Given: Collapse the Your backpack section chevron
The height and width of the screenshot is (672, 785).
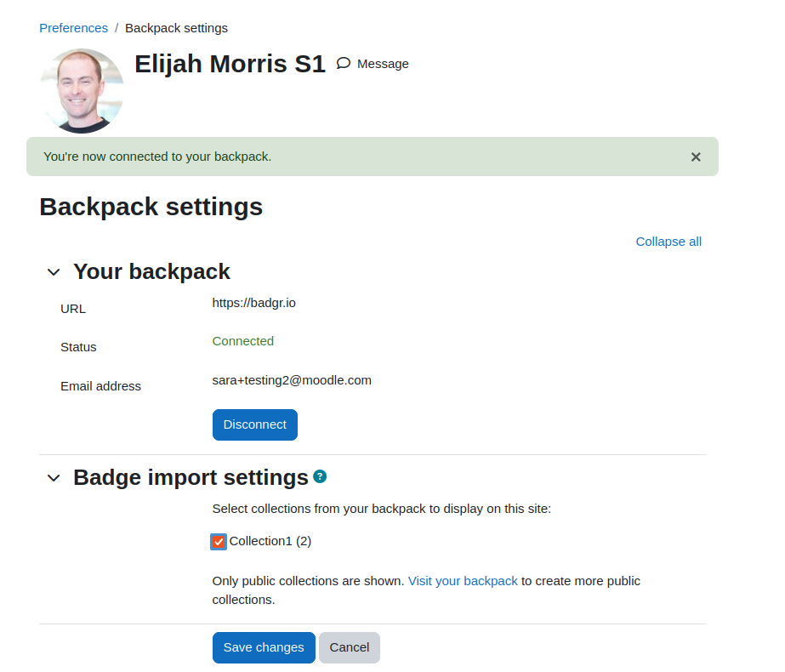Looking at the screenshot, I should pos(54,272).
